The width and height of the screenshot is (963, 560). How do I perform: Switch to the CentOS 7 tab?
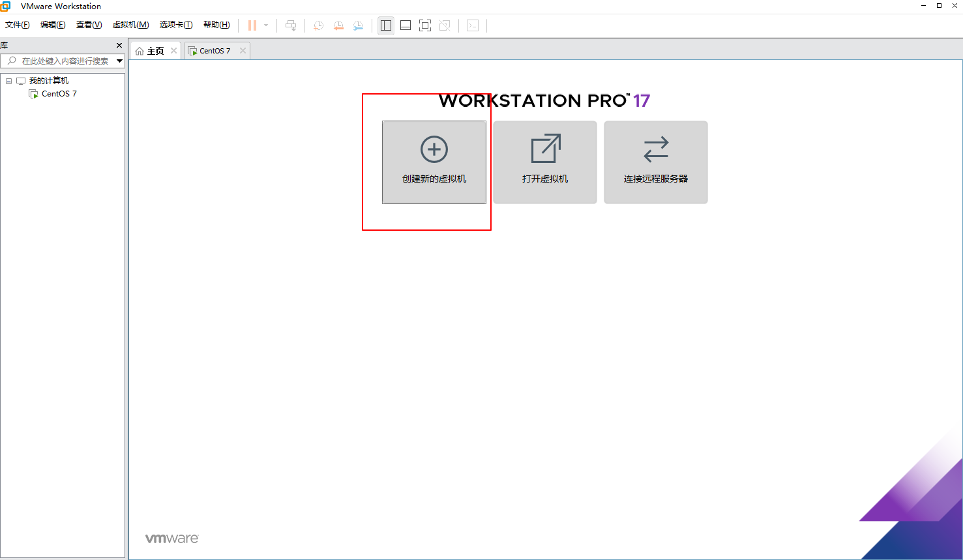(215, 51)
